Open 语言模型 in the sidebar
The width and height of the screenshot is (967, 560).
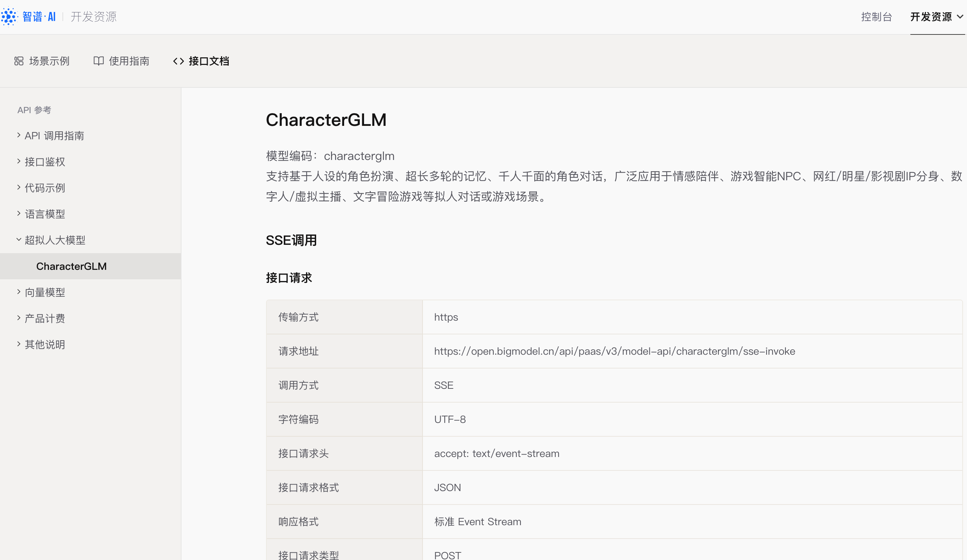45,214
